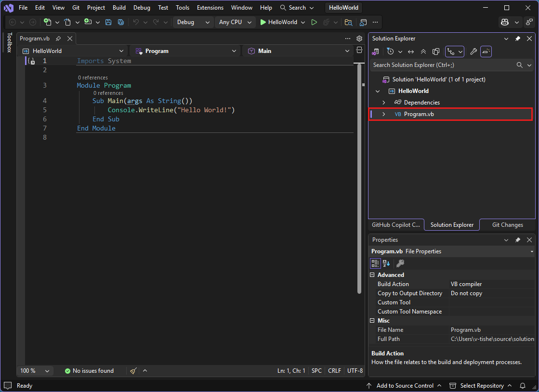Image resolution: width=539 pixels, height=392 pixels.
Task: Click the Save All icon
Action: coord(120,22)
